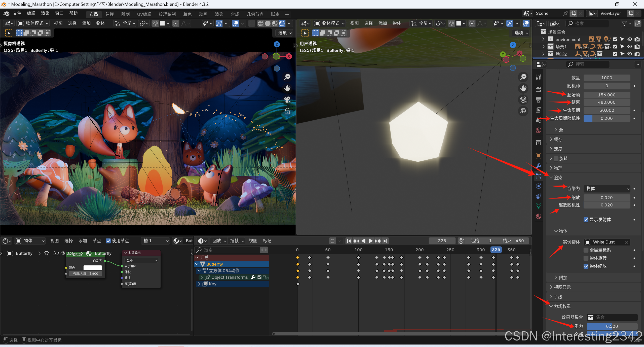Toggle perspective/orthographic grid icon in right viewport
644x347 pixels.
tap(523, 111)
